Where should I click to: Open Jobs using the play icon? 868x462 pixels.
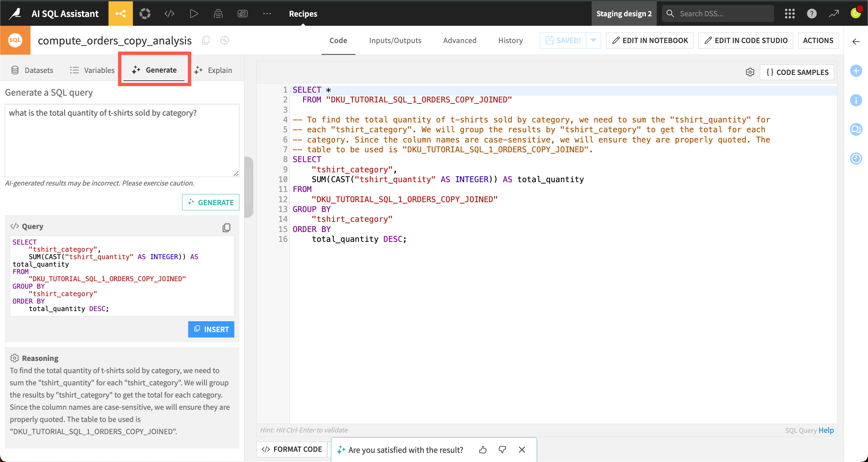coord(194,14)
